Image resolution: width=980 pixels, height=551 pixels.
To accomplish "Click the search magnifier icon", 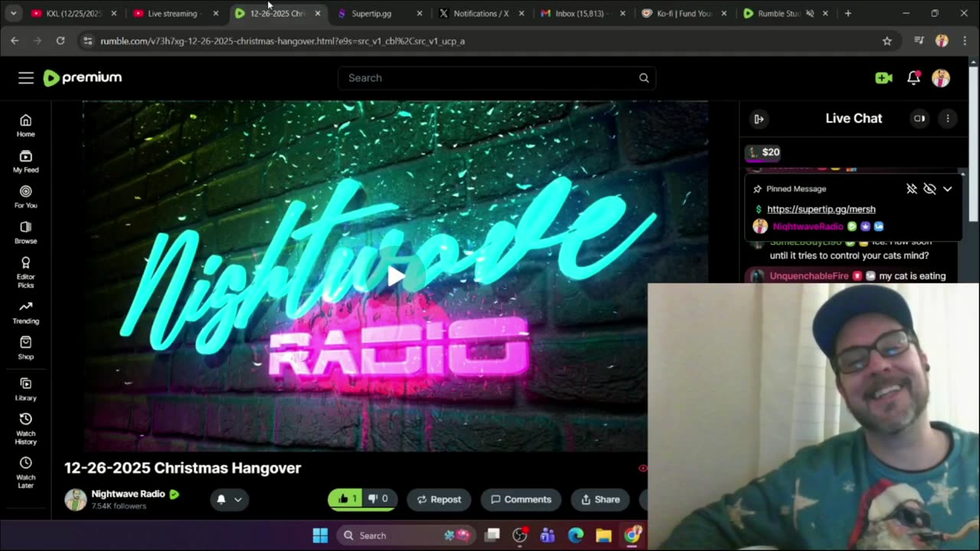I will [x=644, y=78].
